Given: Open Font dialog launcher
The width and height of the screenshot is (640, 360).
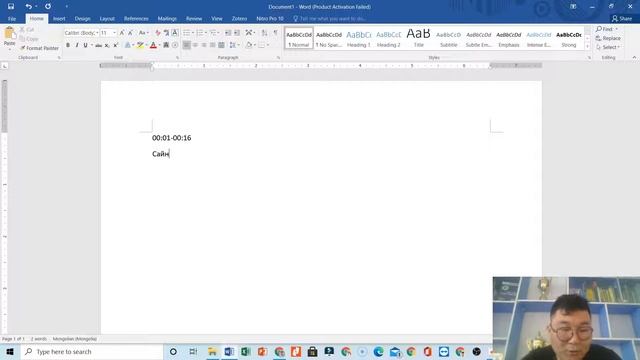Looking at the screenshot, I should pos(177,58).
